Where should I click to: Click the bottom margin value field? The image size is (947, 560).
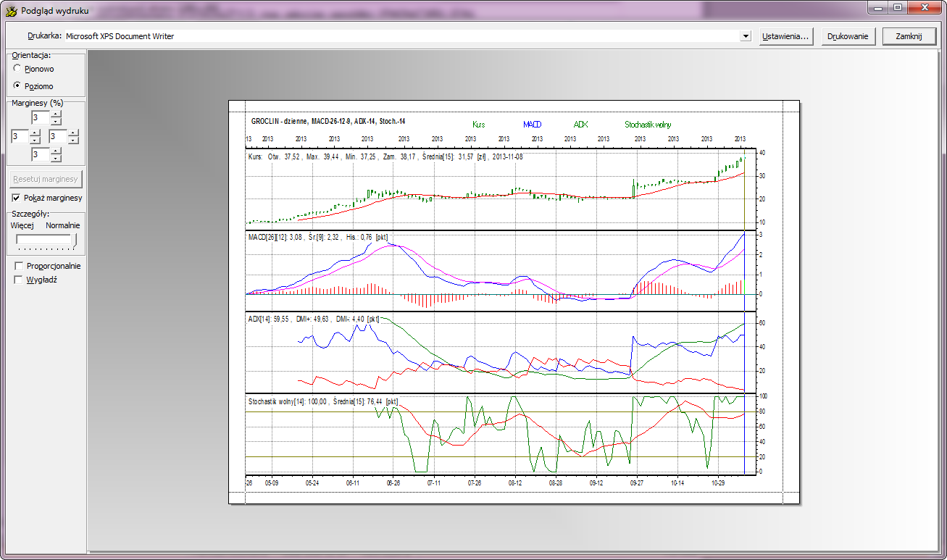[x=41, y=154]
